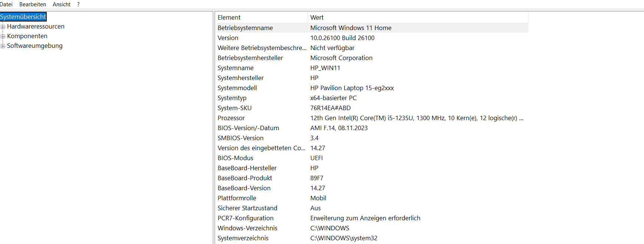Click the 12th Gen Intel Core processor value
Viewport: 644px width, 244px height.
coord(417,118)
